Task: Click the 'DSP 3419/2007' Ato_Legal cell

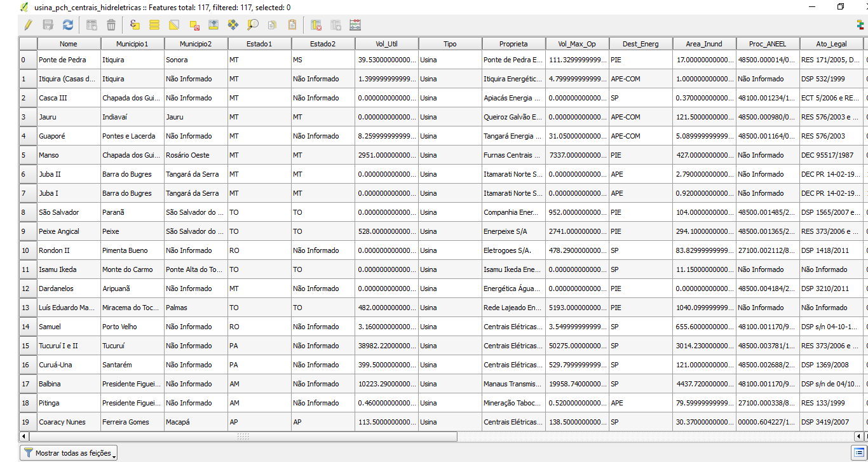Action: [x=831, y=422]
